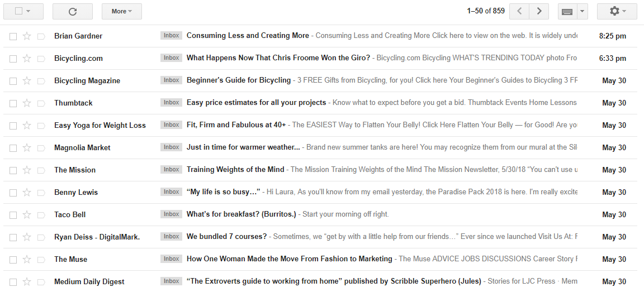Mark The Muse email as important

pyautogui.click(x=41, y=260)
